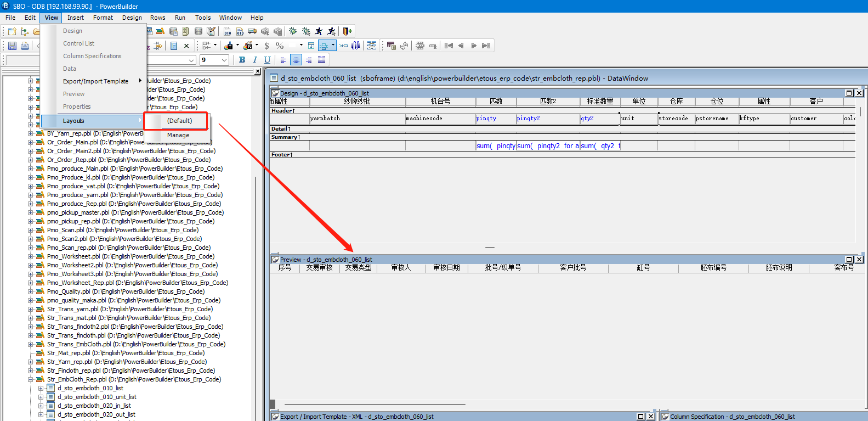
Task: Apply the currency dollar format icon
Action: 266,46
